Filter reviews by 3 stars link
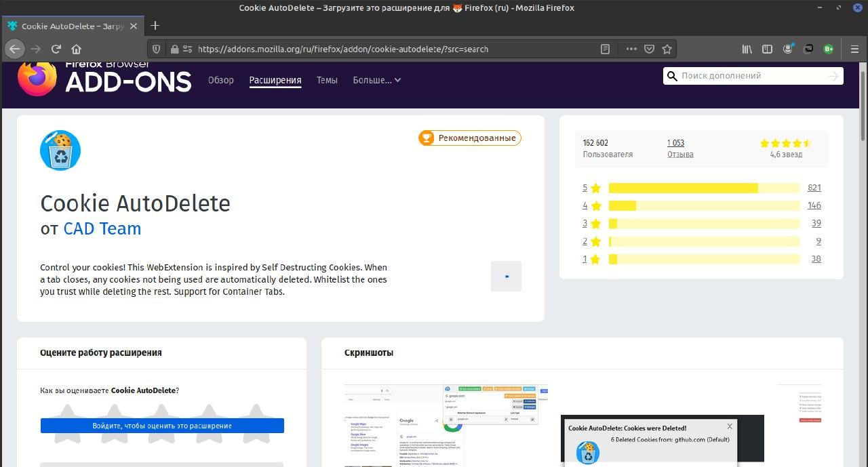 [592, 223]
